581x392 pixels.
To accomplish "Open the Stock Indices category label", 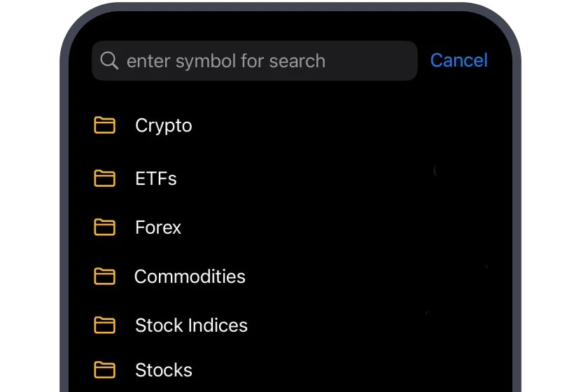I will [x=191, y=325].
